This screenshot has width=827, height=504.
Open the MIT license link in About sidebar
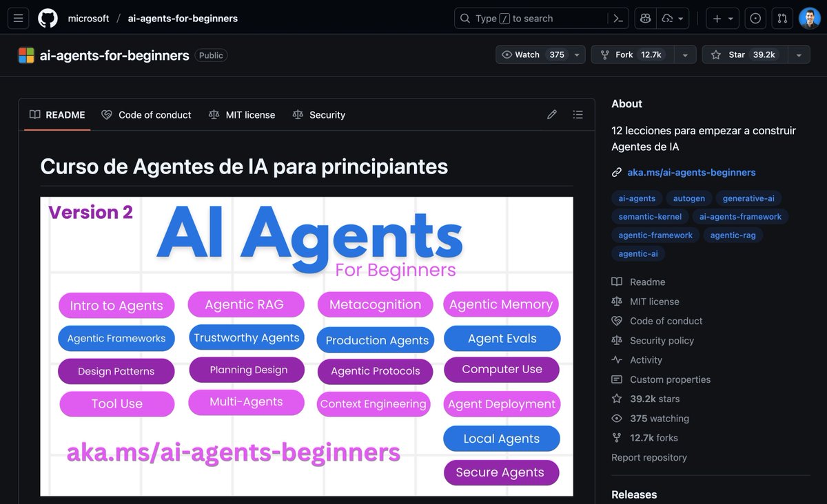(646, 302)
